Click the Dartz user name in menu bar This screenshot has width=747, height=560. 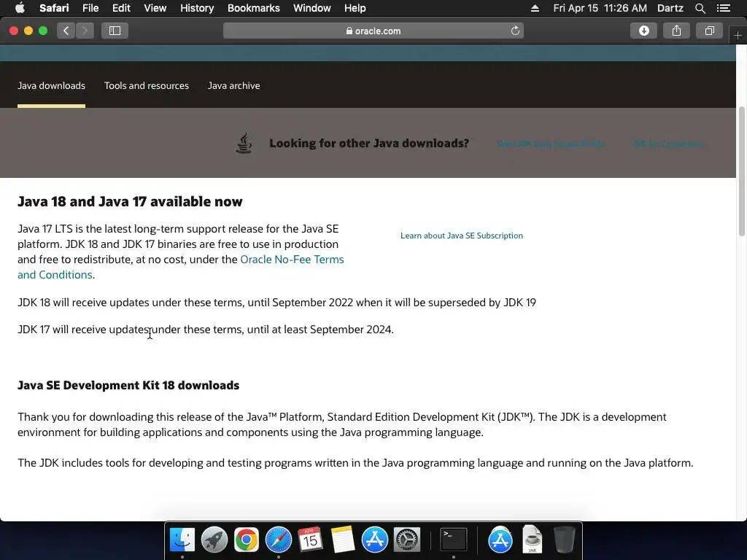[670, 8]
